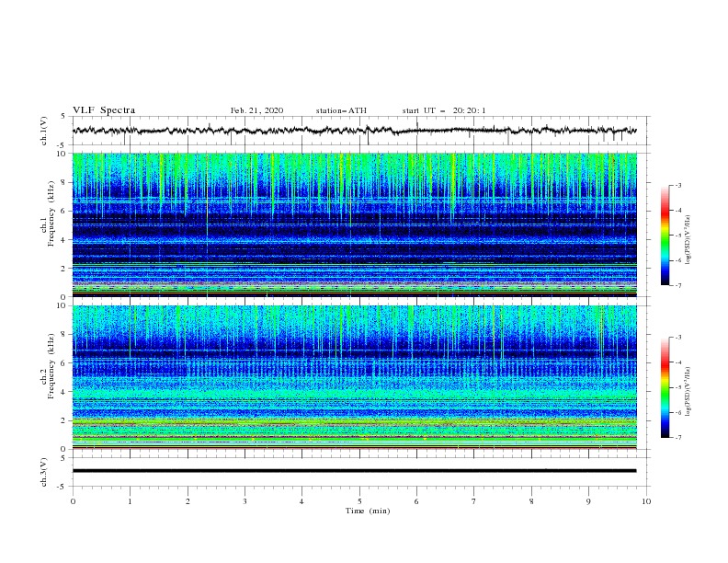Select the ch.1 color bar's log(PSD) label

[x=688, y=240]
